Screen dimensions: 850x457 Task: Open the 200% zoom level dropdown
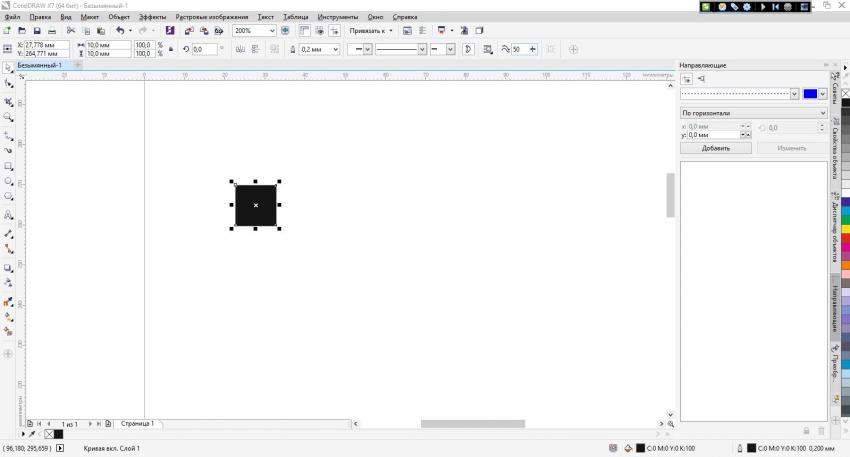tap(271, 31)
